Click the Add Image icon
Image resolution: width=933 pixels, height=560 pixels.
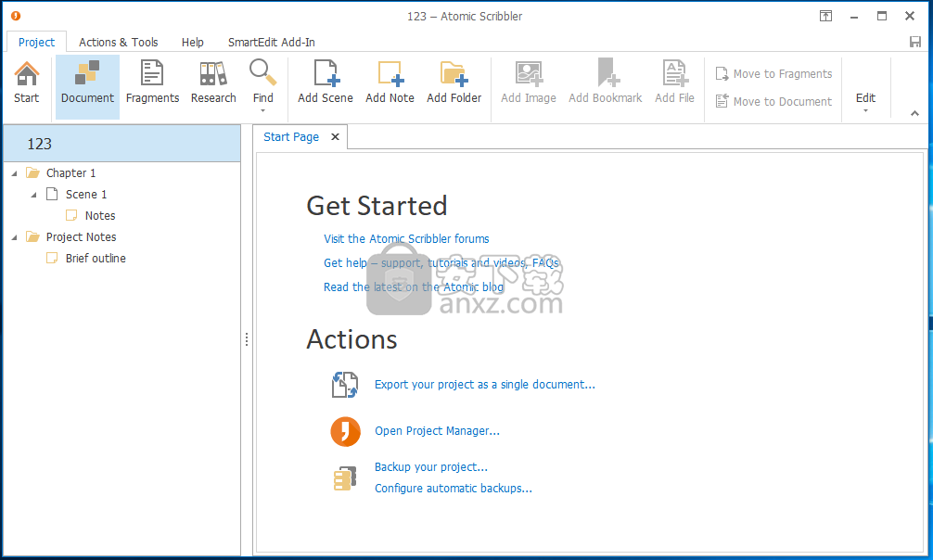(x=529, y=73)
